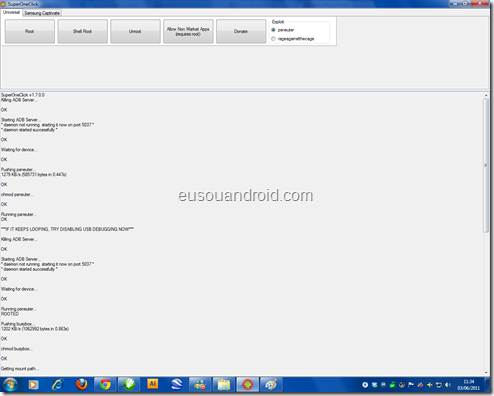Click the 'Pushing busybox...' log line
494x396 pixels.
(18, 324)
